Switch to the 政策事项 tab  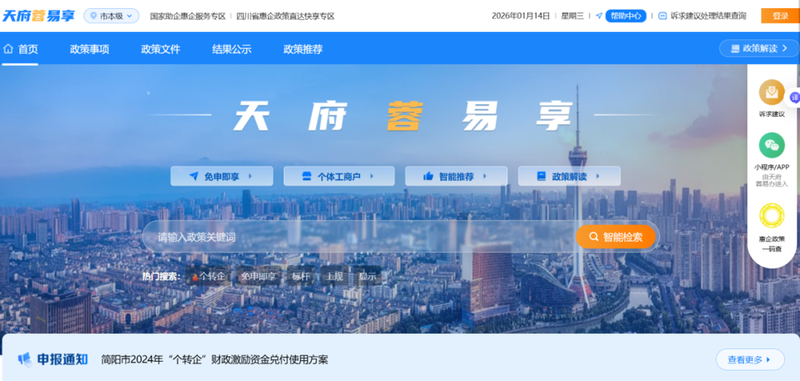point(89,49)
